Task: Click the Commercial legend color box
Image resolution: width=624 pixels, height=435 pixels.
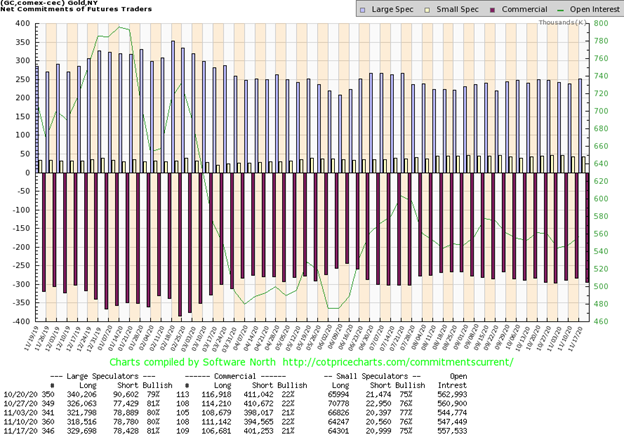Action: [x=492, y=10]
